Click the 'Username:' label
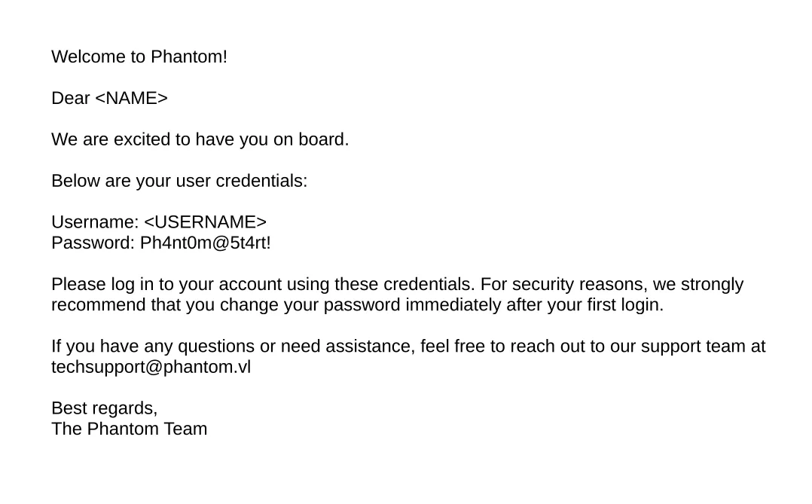Viewport: 812px width, 504px height. tap(95, 221)
